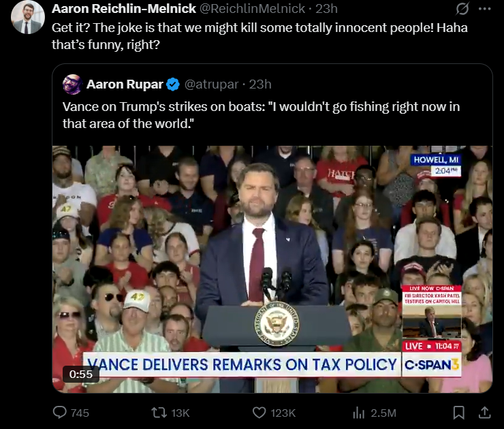Open Aaron Rupar's avatar image
504x429 pixels.
pos(72,84)
